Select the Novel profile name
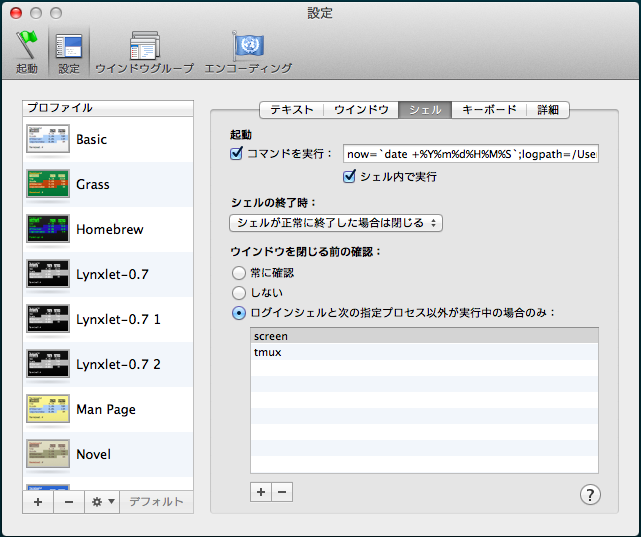 (94, 454)
